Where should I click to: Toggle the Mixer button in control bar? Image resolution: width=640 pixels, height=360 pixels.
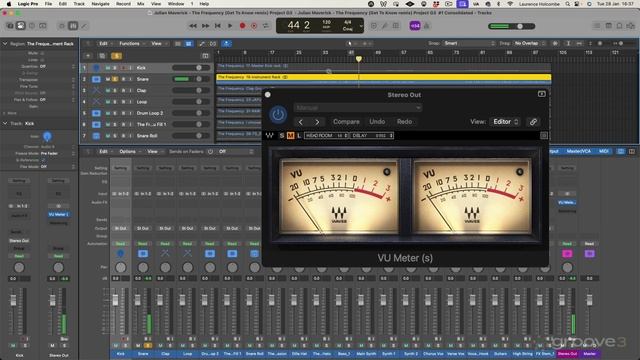[x=73, y=26]
